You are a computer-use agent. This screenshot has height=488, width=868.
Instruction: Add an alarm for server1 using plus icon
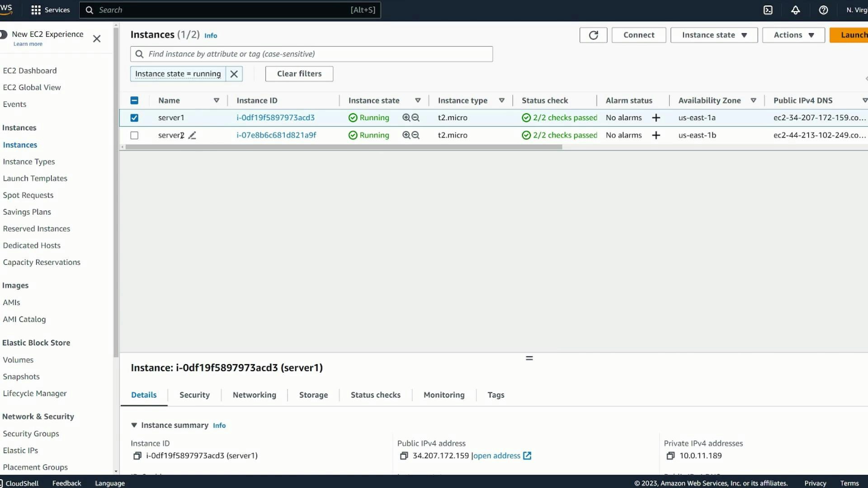(656, 117)
